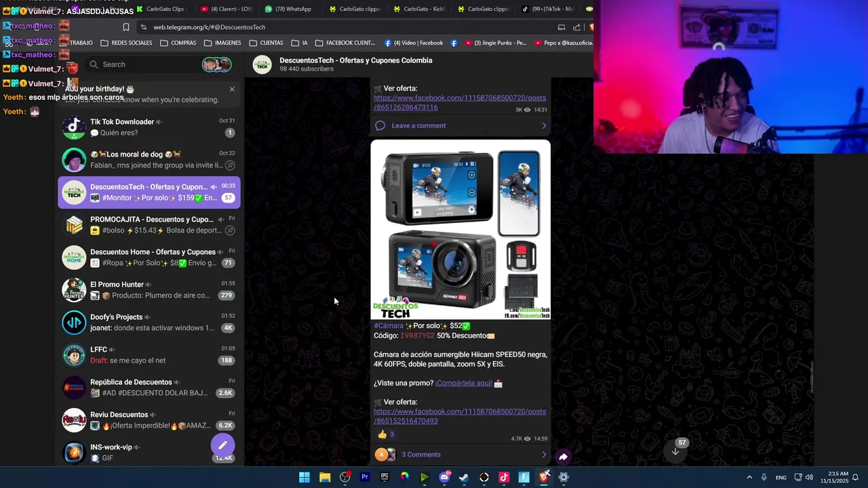
Task: Click the ¡Compártela aquí! link
Action: pos(464,383)
